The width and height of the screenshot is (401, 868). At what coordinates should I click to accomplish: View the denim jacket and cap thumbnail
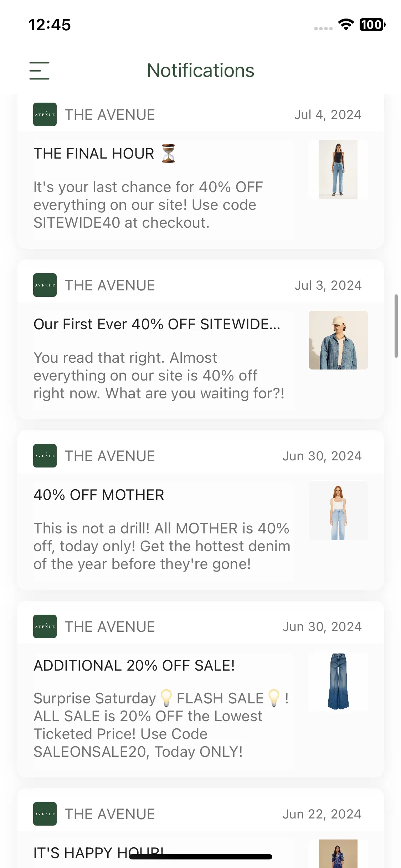click(x=338, y=340)
